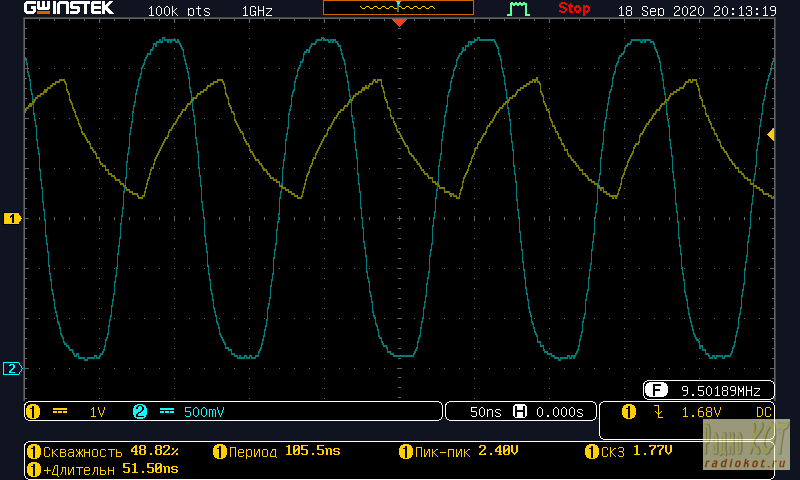Click the waveform memory overview bar
This screenshot has height=480, width=800.
pyautogui.click(x=398, y=7)
